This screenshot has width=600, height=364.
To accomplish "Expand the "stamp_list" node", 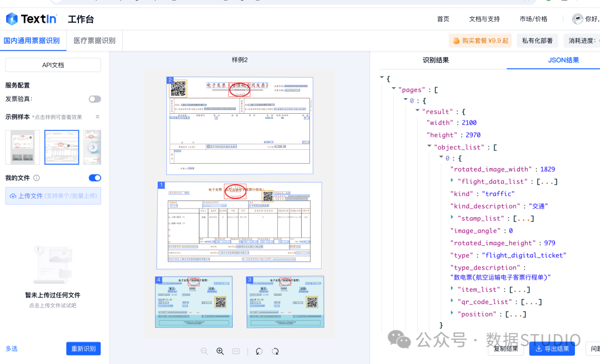I will [x=452, y=217].
